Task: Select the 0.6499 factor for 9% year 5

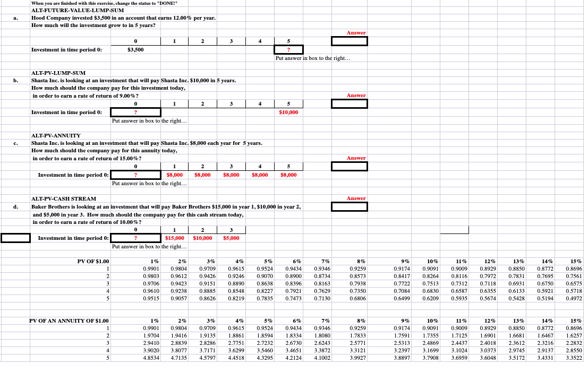Action: click(402, 299)
